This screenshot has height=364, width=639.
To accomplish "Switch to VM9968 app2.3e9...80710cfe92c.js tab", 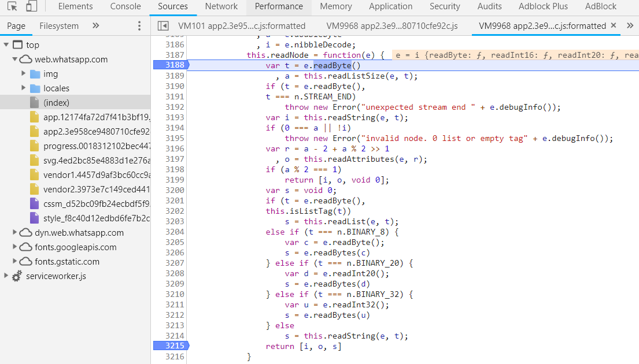I will (392, 26).
